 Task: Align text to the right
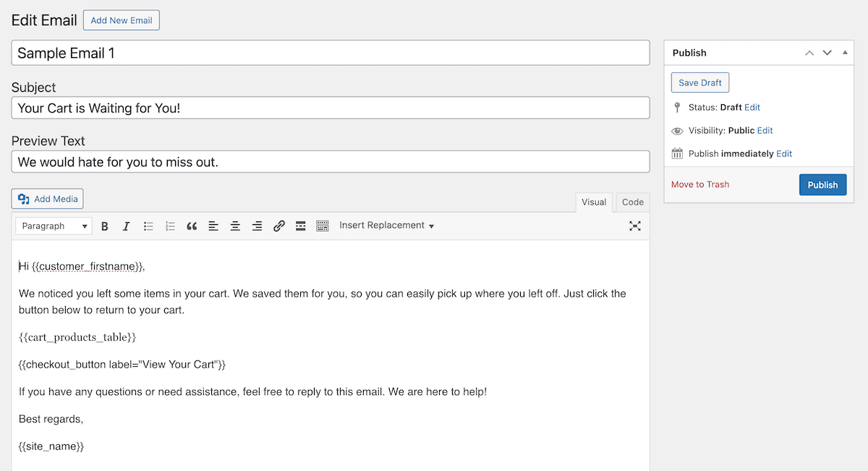pyautogui.click(x=257, y=226)
